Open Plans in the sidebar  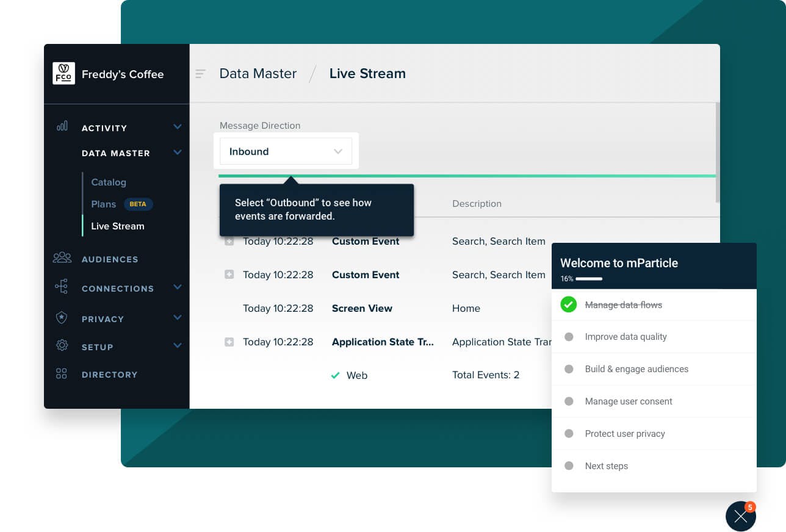click(x=103, y=204)
